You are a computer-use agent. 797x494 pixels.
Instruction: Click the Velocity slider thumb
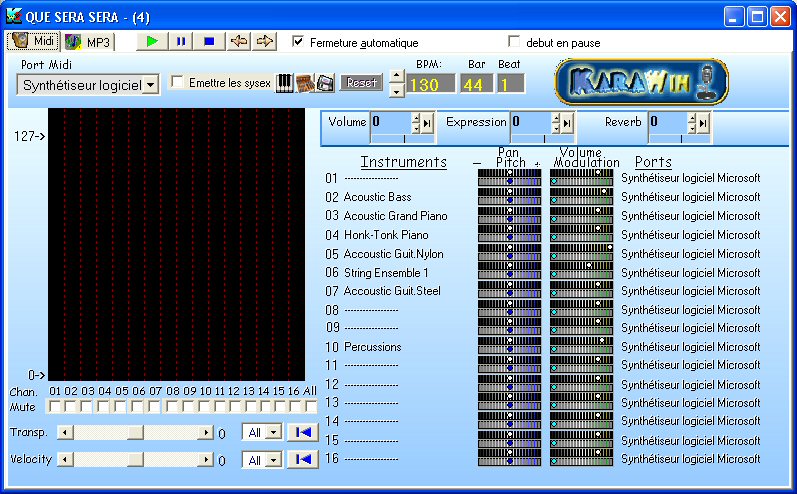point(135,460)
